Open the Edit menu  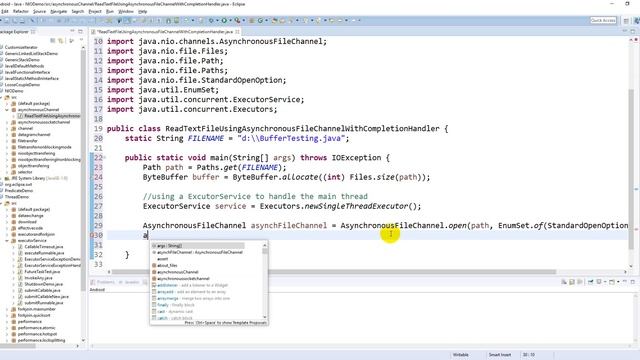5,11
